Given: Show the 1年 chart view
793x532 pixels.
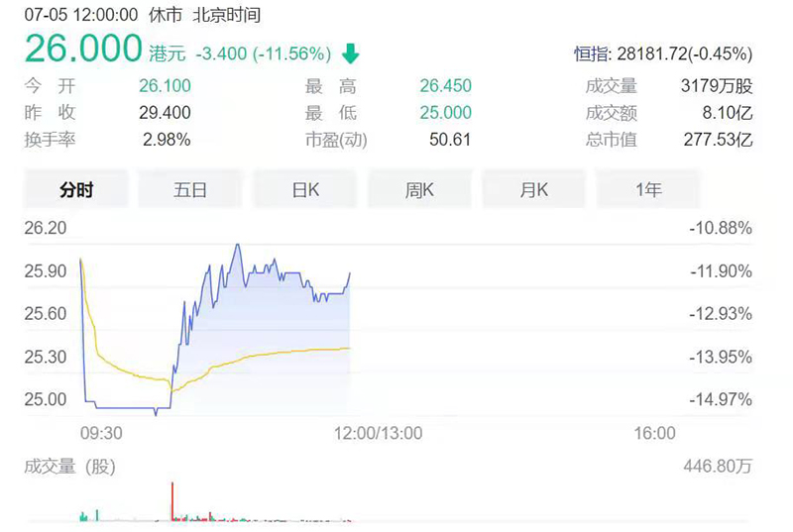Looking at the screenshot, I should [648, 189].
